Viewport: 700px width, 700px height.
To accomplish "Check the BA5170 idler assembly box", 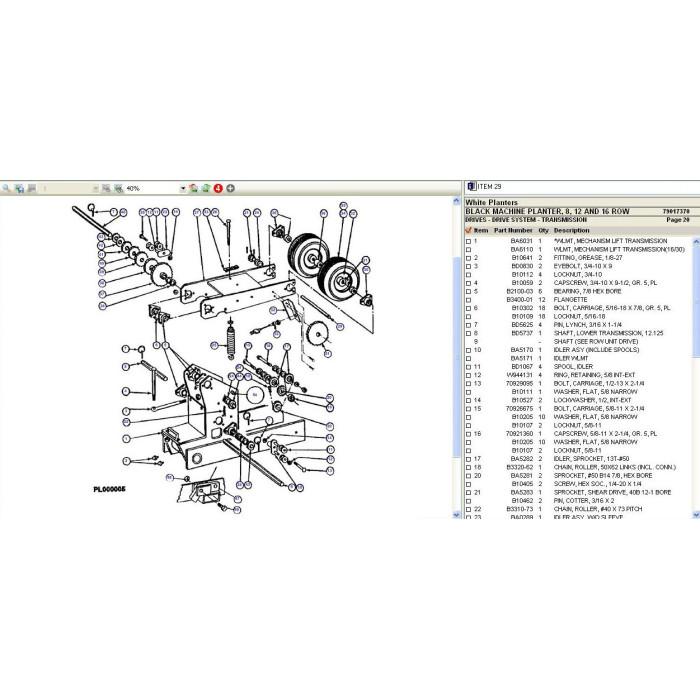I will tap(468, 350).
